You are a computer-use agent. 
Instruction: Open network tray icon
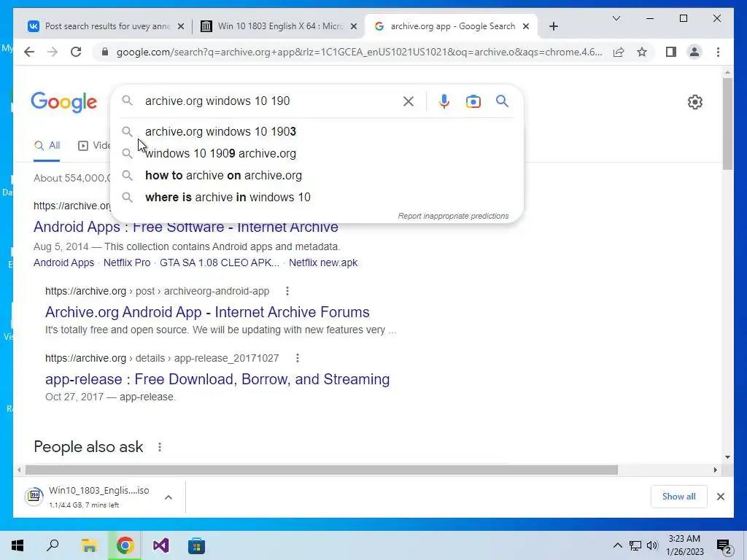[635, 545]
